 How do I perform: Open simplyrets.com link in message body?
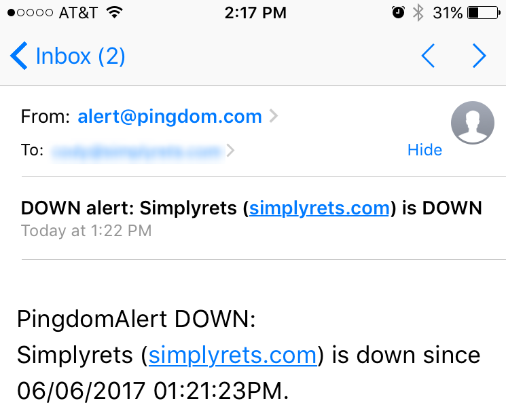[x=232, y=355]
